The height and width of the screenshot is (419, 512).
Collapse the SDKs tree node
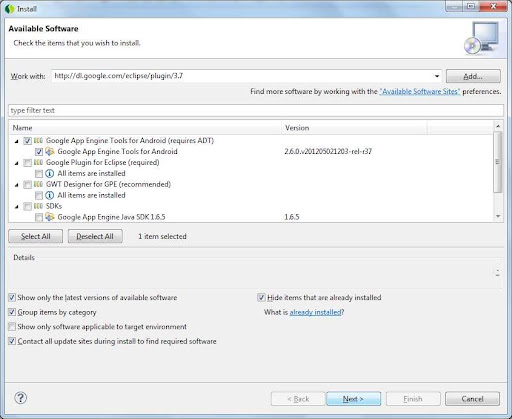tap(16, 207)
